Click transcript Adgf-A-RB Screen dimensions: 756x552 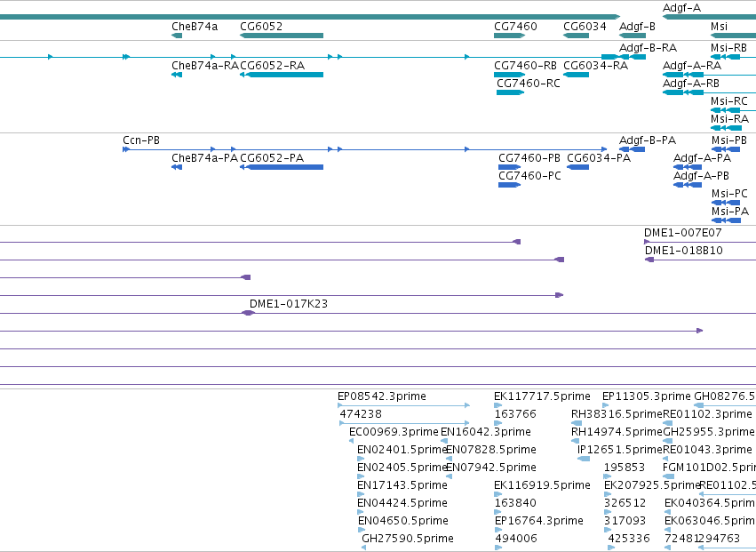tap(691, 84)
